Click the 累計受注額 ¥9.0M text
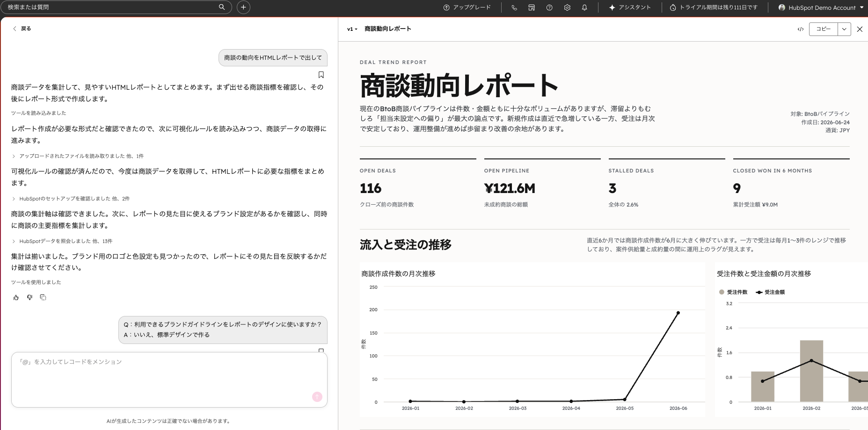This screenshot has height=430, width=868. [x=755, y=205]
